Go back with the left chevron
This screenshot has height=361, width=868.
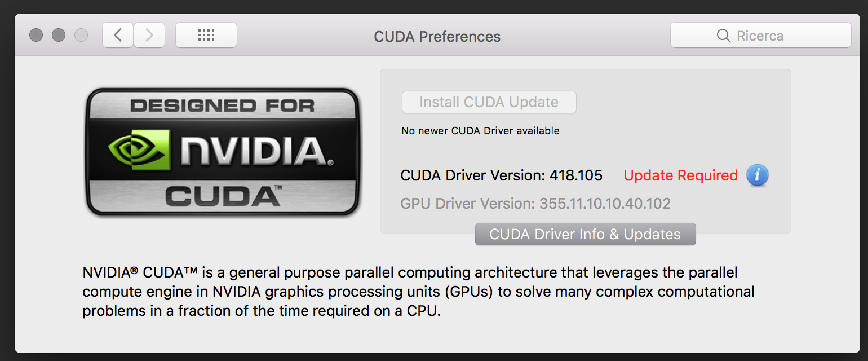[x=118, y=36]
